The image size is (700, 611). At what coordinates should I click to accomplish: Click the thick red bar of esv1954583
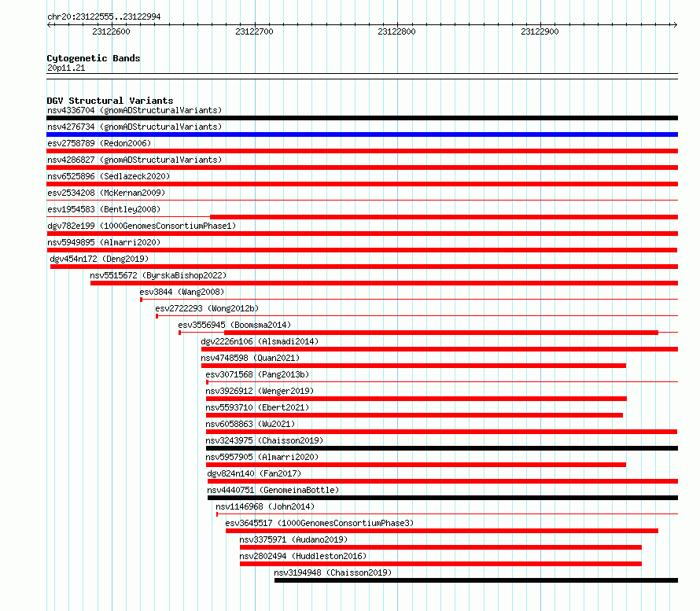[444, 217]
